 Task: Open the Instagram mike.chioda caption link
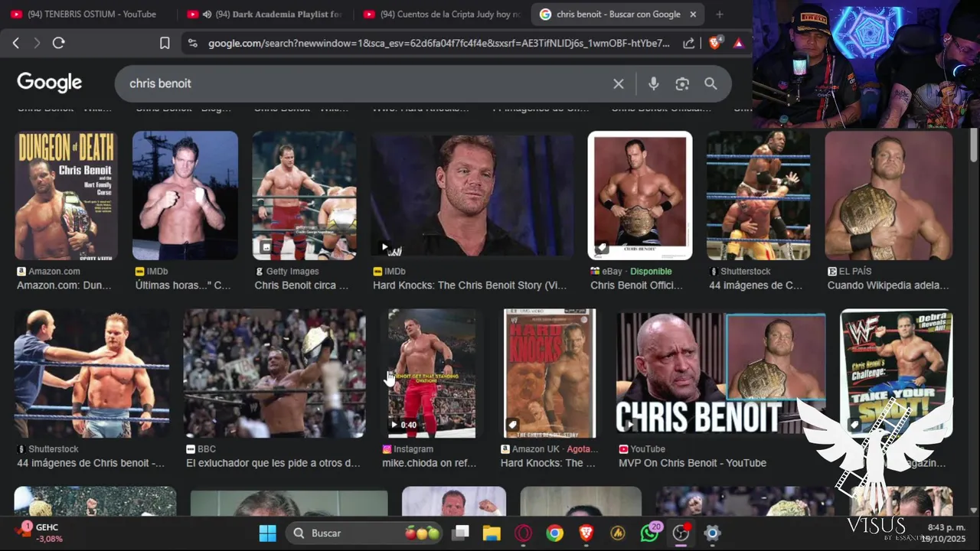pyautogui.click(x=430, y=463)
